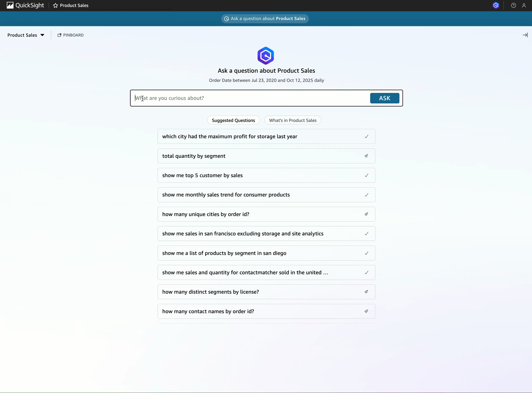This screenshot has width=532, height=393.
Task: Click sparkle icon on total quantity by segment
Action: 366,156
